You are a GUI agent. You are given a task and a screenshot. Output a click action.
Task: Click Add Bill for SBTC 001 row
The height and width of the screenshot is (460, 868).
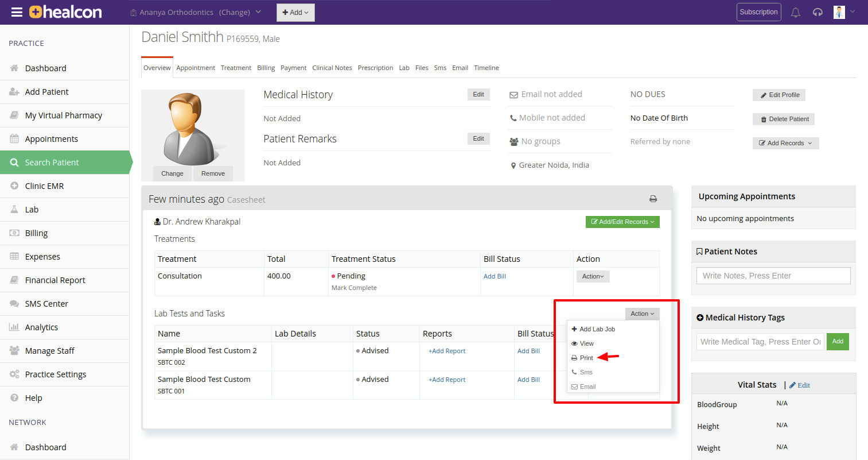528,380
